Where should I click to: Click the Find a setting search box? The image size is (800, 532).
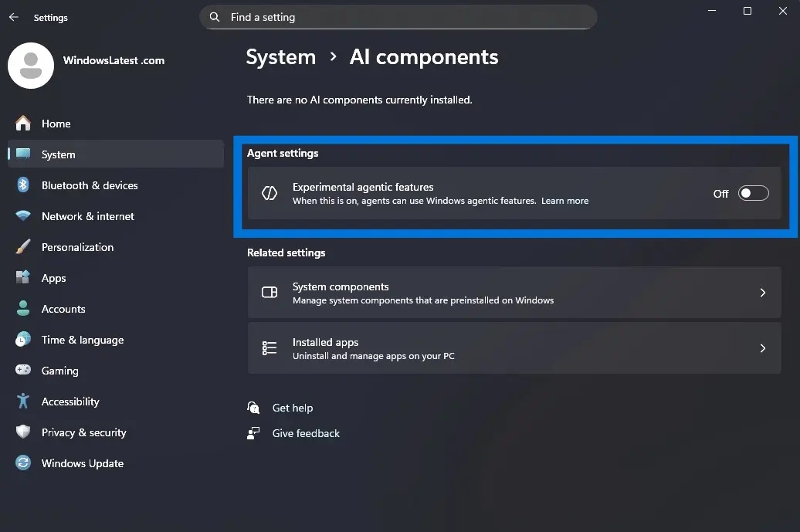point(398,17)
